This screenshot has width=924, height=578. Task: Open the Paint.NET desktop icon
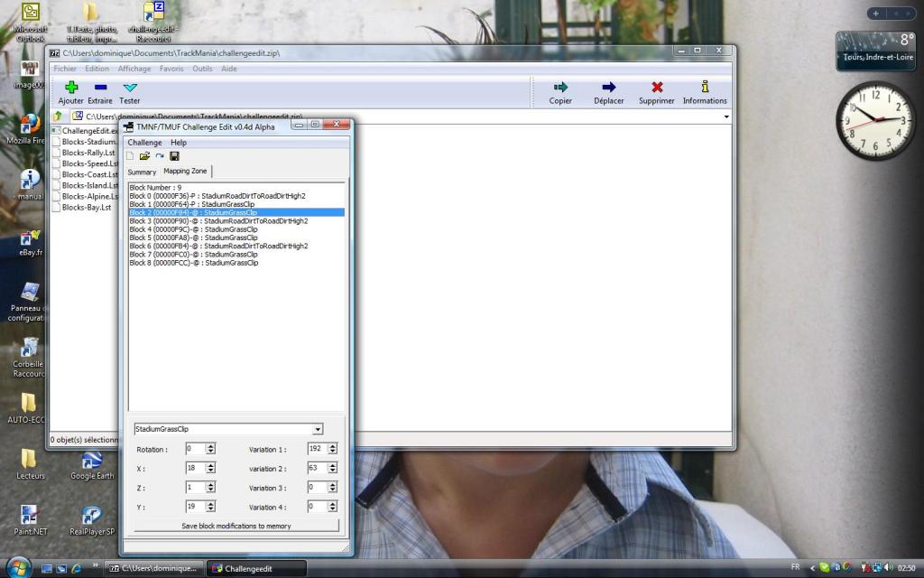coord(30,520)
